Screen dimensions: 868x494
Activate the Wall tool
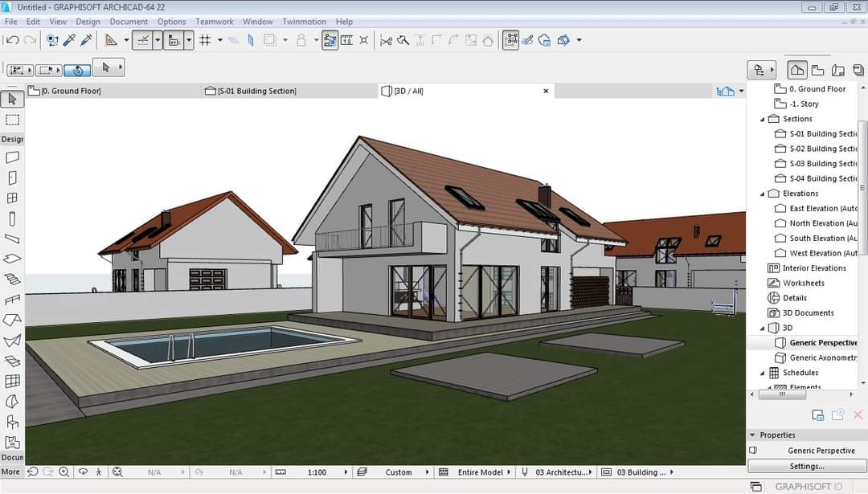click(12, 157)
